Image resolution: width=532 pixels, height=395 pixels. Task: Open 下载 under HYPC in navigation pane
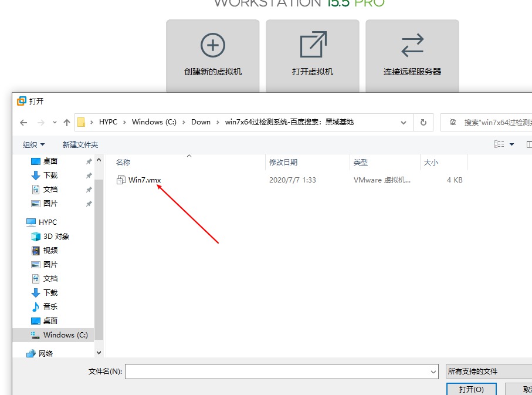pyautogui.click(x=50, y=293)
